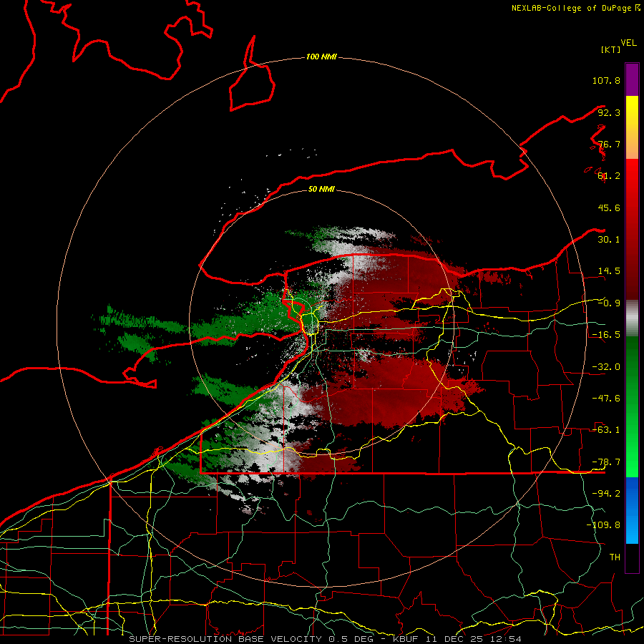
Task: Click the 45.6 value on velocity scale
Action: click(x=609, y=208)
